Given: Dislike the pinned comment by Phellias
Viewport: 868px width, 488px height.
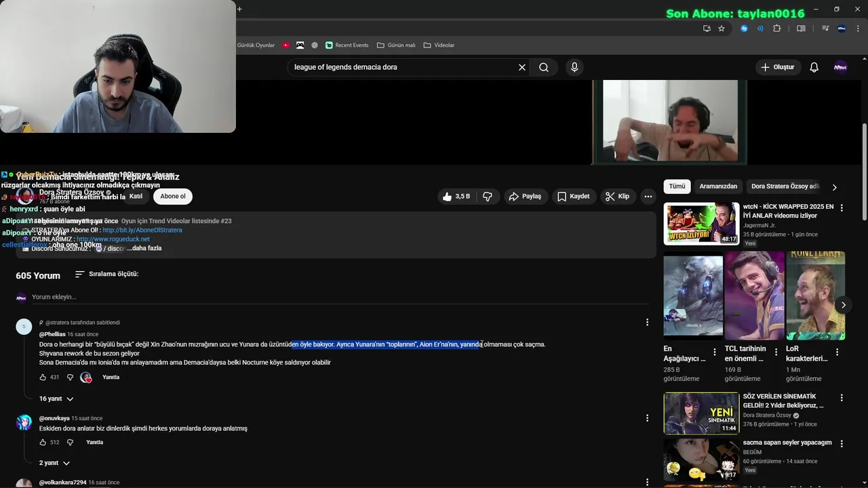Looking at the screenshot, I should [x=70, y=378].
